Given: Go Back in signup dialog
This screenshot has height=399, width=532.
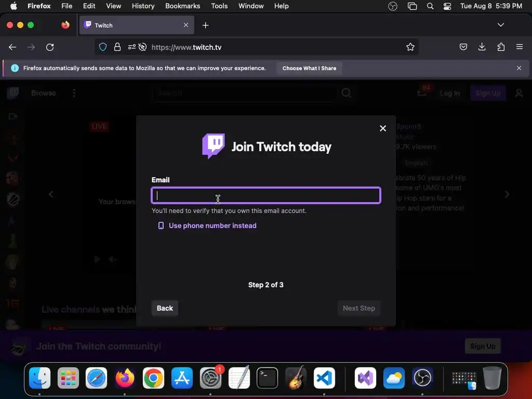Looking at the screenshot, I should pyautogui.click(x=165, y=308).
